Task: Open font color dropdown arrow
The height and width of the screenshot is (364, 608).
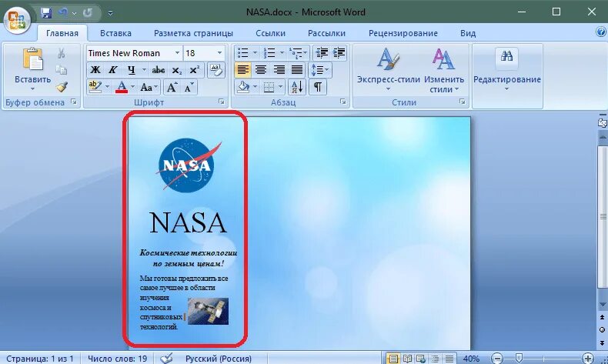Action: [133, 87]
